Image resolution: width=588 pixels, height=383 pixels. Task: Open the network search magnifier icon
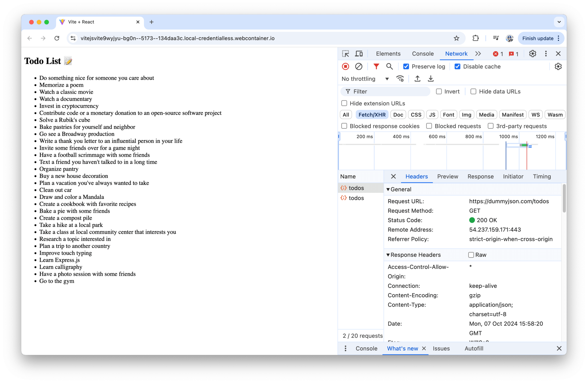point(389,66)
